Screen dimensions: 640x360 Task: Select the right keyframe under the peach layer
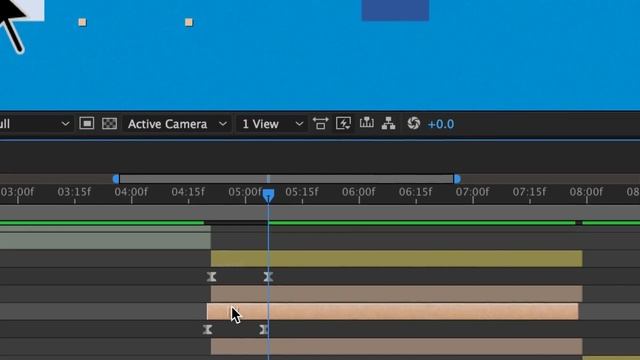[264, 329]
